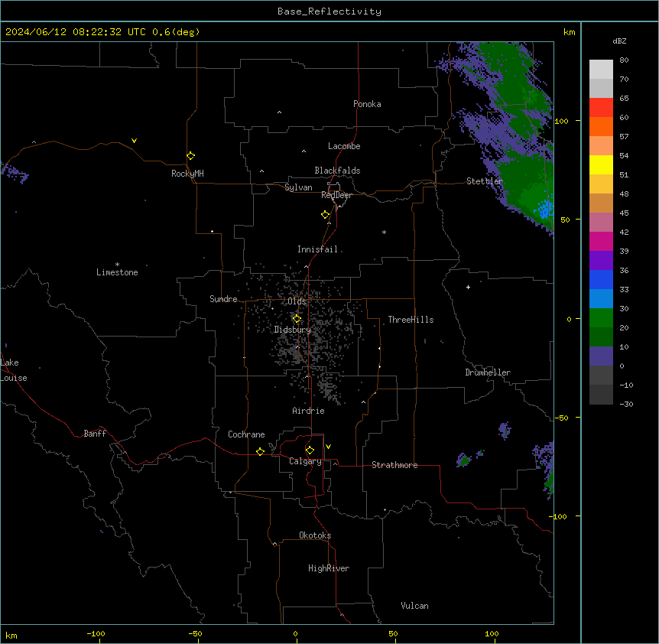The width and height of the screenshot is (659, 644).
Task: Click the Innisfail label
Action: 317,249
